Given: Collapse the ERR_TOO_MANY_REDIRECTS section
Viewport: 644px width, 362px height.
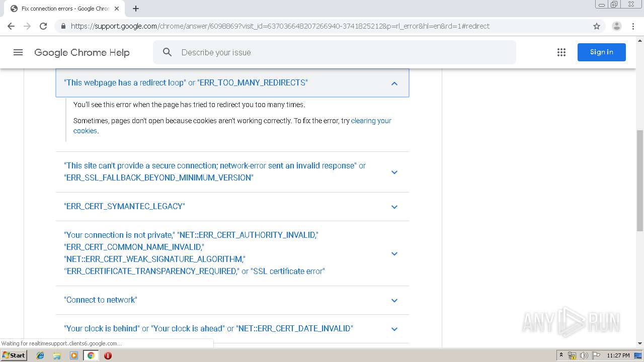Looking at the screenshot, I should click(394, 83).
